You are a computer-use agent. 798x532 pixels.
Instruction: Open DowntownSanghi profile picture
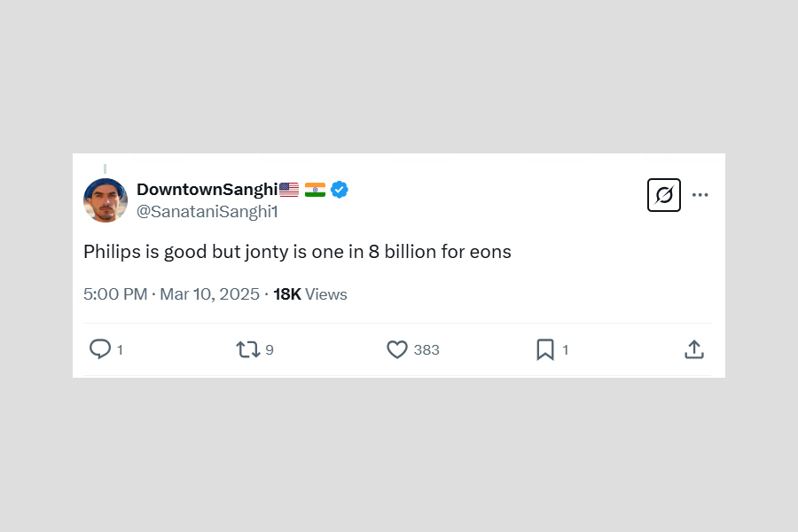[106, 199]
